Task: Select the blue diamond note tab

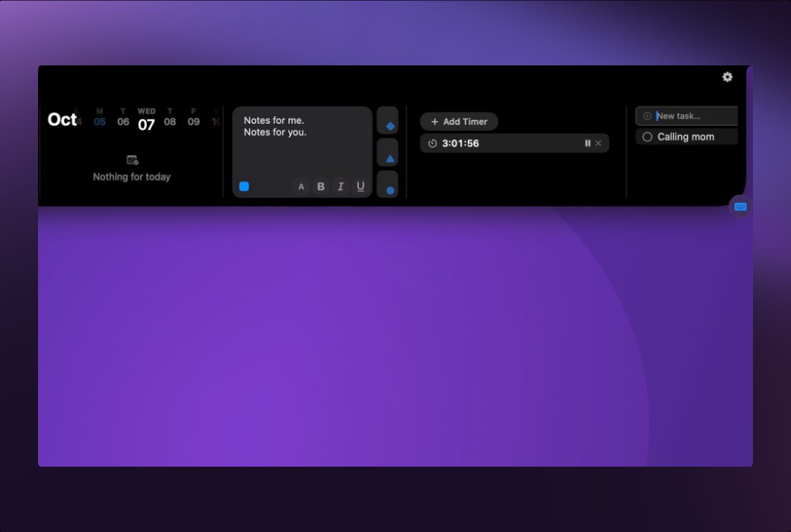Action: coord(387,121)
